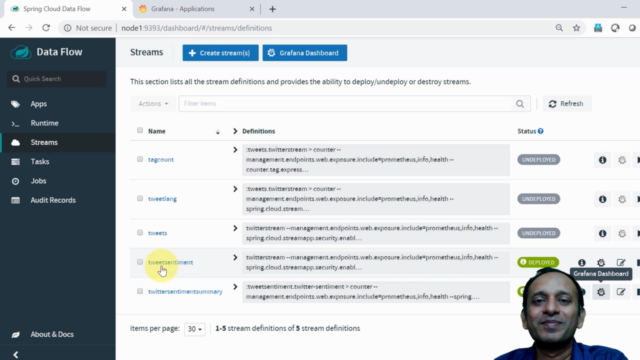Check the tagcount stream checkbox
The width and height of the screenshot is (640, 360).
(x=140, y=159)
